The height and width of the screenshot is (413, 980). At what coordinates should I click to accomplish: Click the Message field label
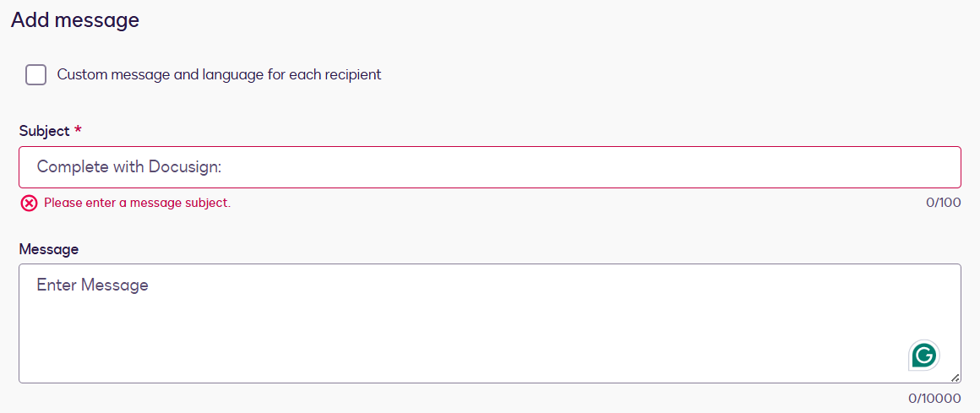pos(48,249)
